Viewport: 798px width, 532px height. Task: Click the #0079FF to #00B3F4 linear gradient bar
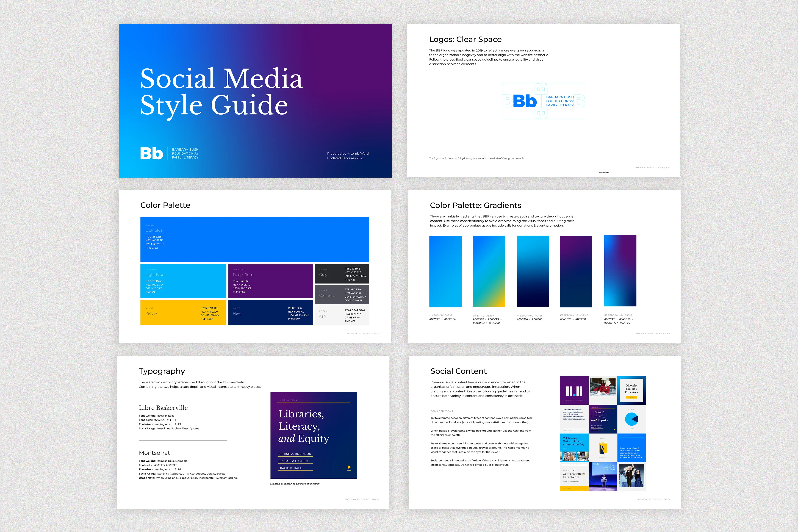(445, 271)
